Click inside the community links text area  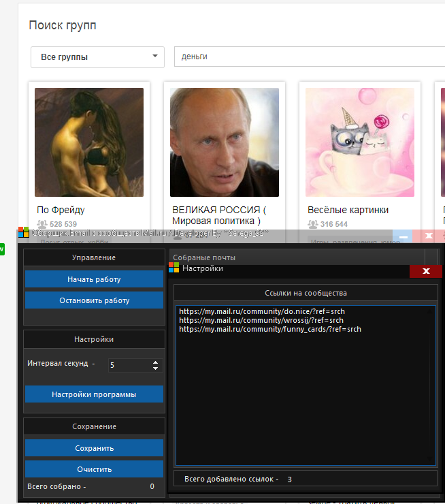click(x=306, y=385)
